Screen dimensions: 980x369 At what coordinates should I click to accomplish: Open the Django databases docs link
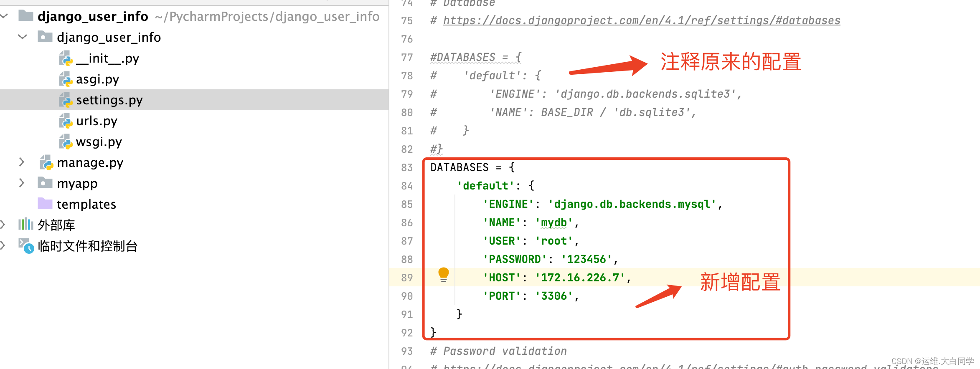642,20
